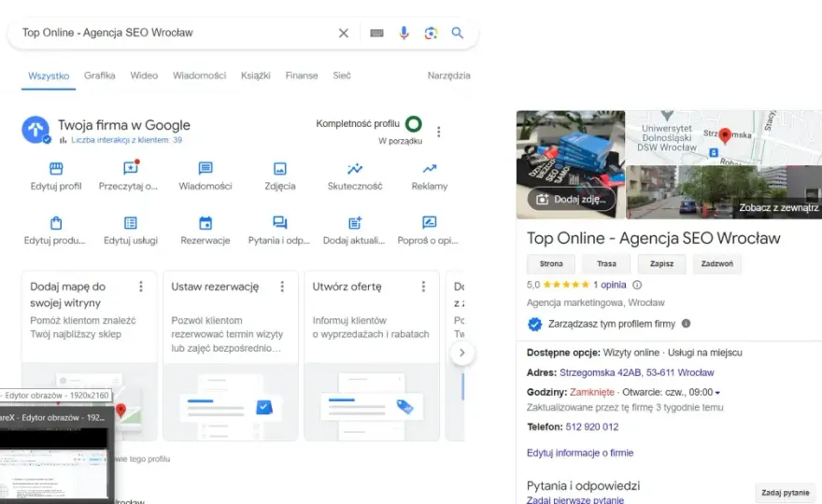822x504 pixels.
Task: Start voice search with the microphone icon
Action: pos(404,33)
